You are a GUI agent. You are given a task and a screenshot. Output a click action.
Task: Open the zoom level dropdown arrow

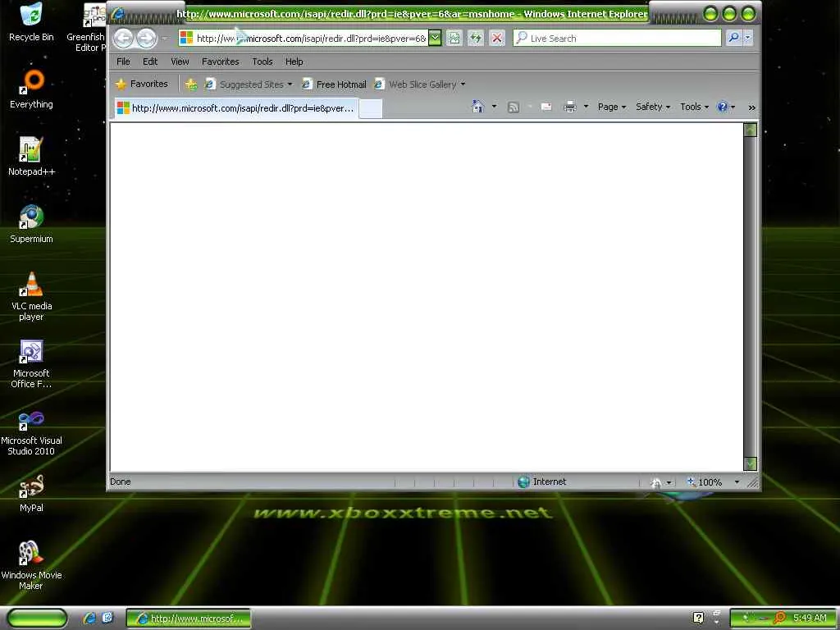coord(737,482)
